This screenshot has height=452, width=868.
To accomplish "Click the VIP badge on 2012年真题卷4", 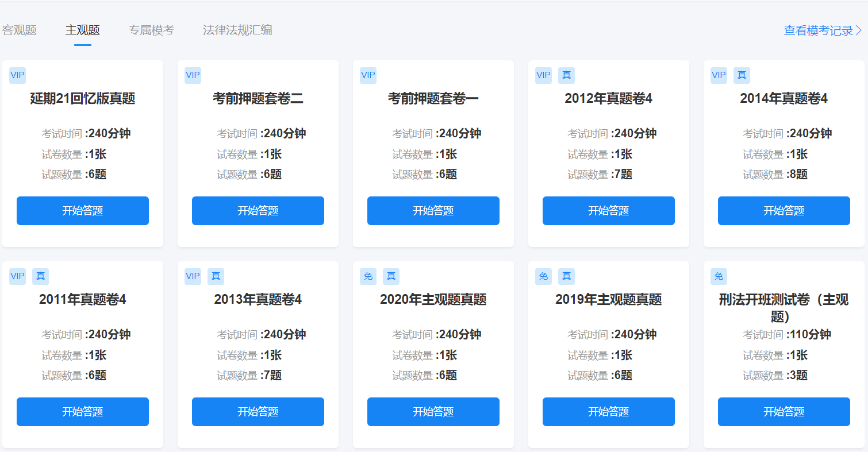I will click(543, 75).
